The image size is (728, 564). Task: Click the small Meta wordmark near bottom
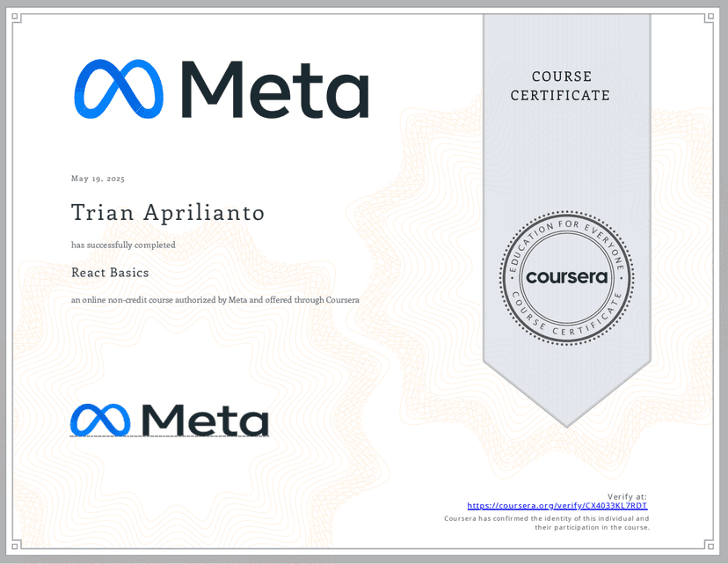(203, 421)
